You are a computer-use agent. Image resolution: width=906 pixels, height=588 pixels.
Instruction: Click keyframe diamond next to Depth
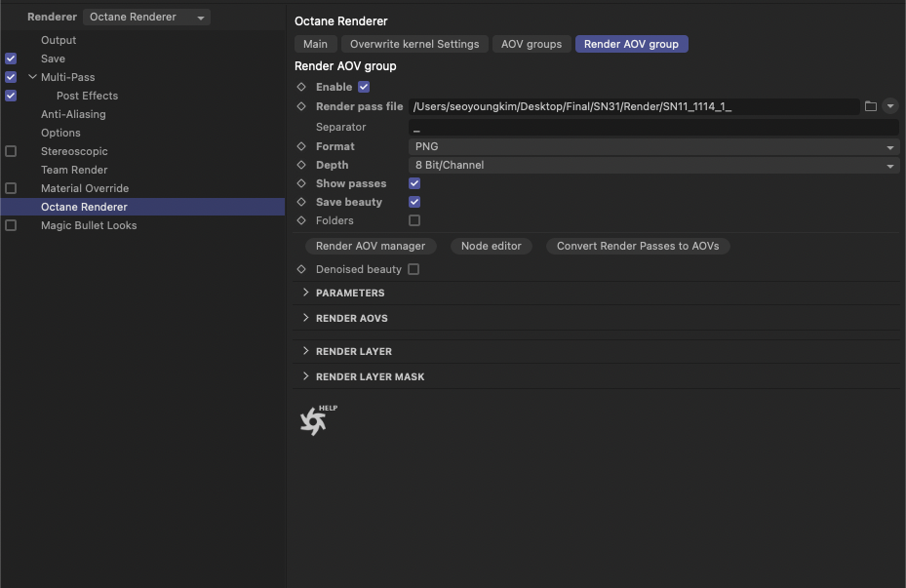(301, 165)
